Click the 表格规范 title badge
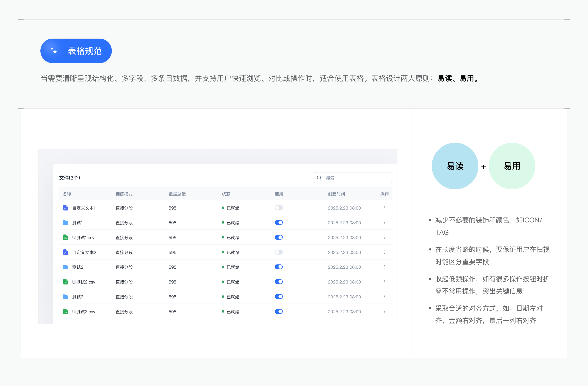 click(x=76, y=51)
